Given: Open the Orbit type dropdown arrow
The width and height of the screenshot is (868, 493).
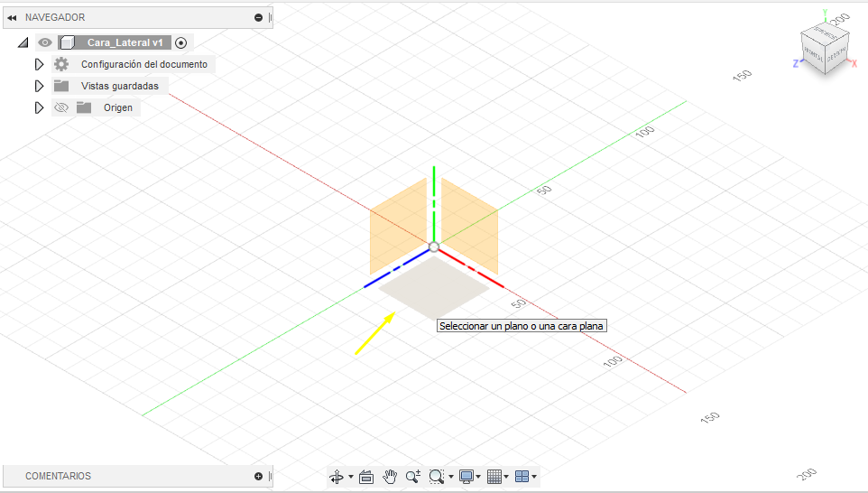Looking at the screenshot, I should (x=351, y=477).
